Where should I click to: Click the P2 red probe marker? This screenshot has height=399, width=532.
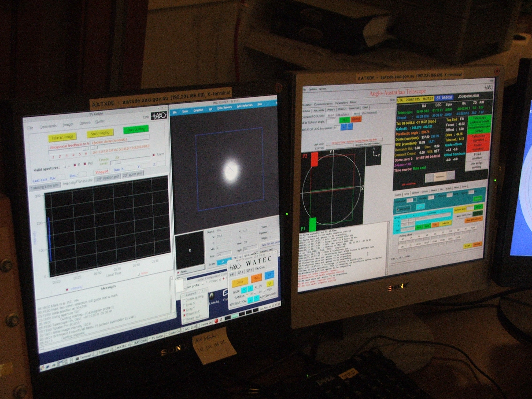tap(314, 159)
